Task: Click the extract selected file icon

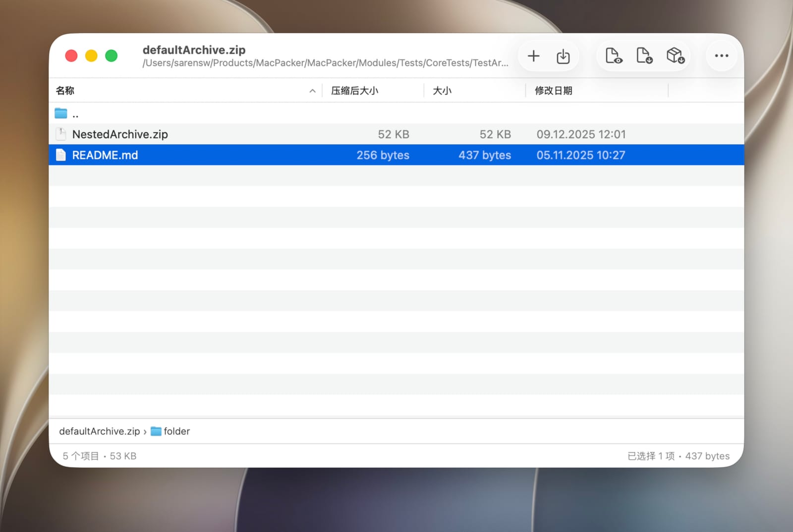Action: coord(644,55)
